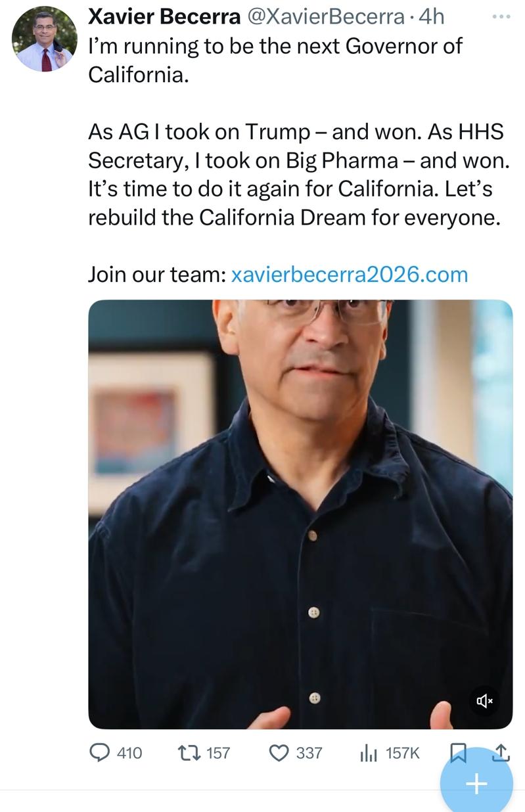Like the post with the heart icon
Image resolution: width=525 pixels, height=812 pixels.
(x=279, y=752)
